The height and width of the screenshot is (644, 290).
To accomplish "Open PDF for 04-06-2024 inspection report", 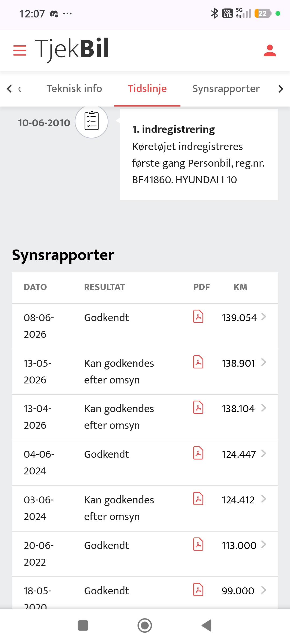I will 198,453.
